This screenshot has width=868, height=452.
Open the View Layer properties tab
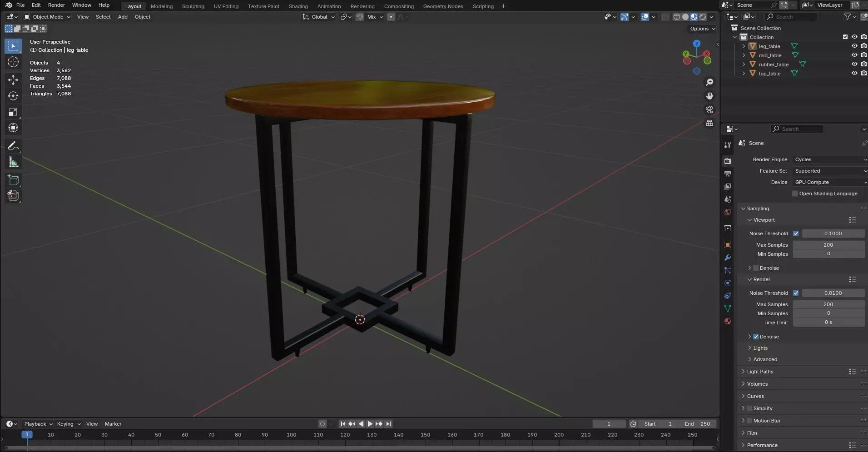(728, 187)
